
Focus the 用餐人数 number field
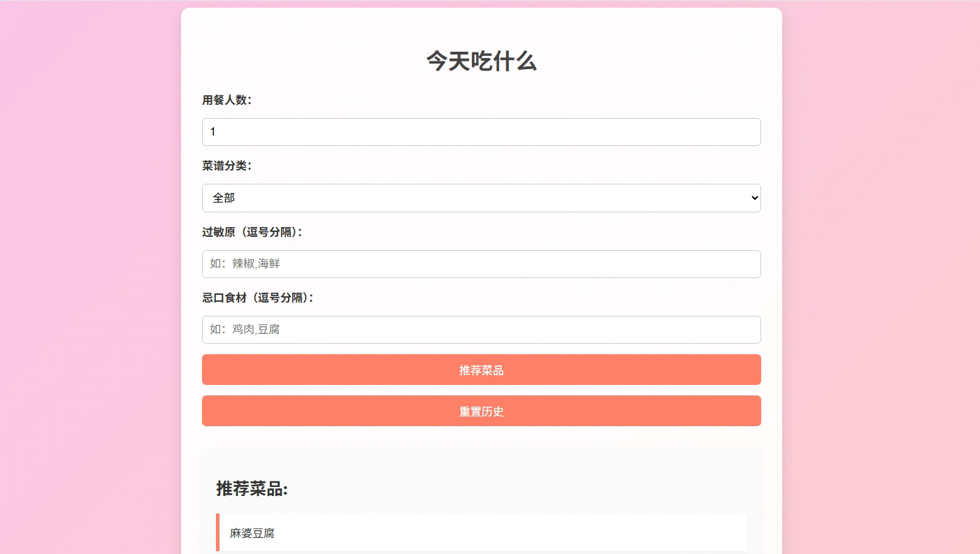pyautogui.click(x=481, y=132)
